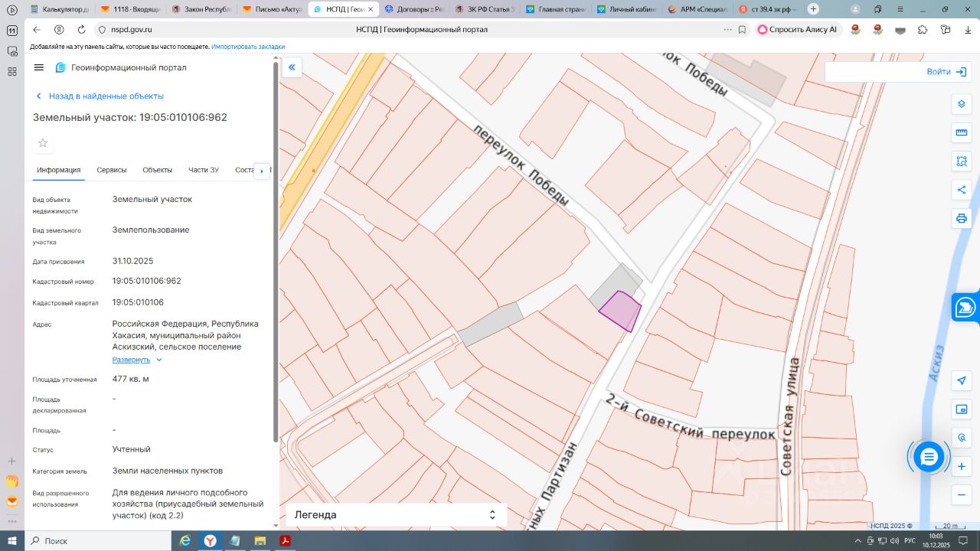Switch to the Объекты tab
This screenshot has height=551, width=980.
(x=158, y=170)
